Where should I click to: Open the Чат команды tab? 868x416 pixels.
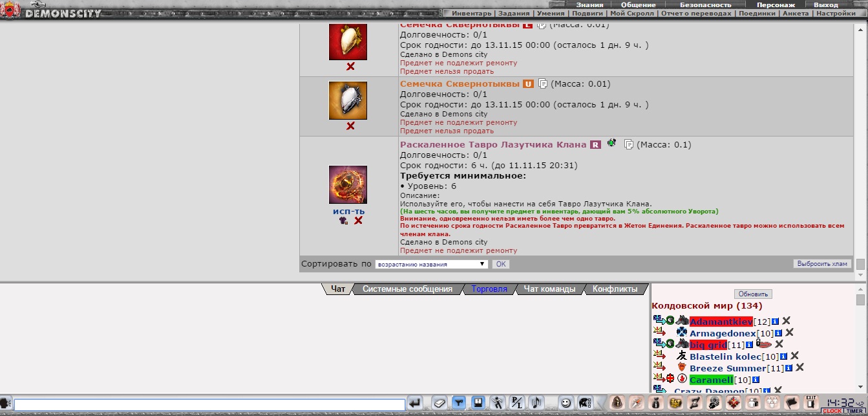549,289
